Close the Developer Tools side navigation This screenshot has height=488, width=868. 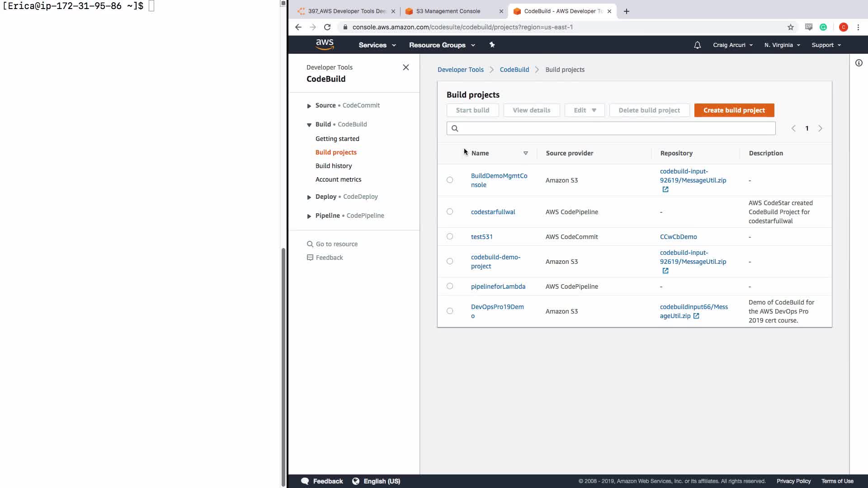click(x=406, y=67)
